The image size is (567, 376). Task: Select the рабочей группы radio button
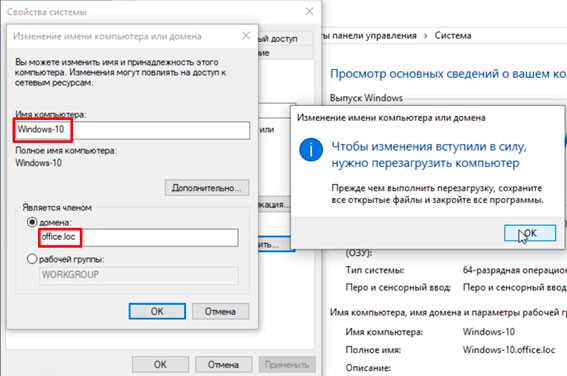point(32,259)
